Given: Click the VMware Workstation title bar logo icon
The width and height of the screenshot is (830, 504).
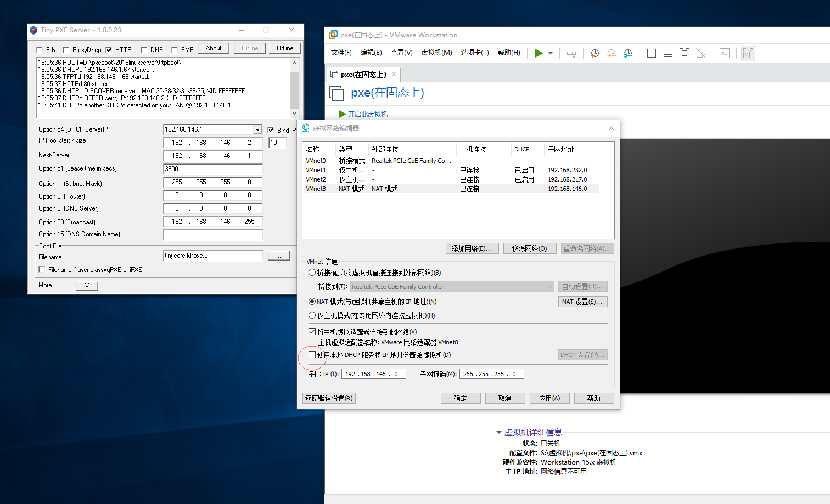Looking at the screenshot, I should coord(333,35).
